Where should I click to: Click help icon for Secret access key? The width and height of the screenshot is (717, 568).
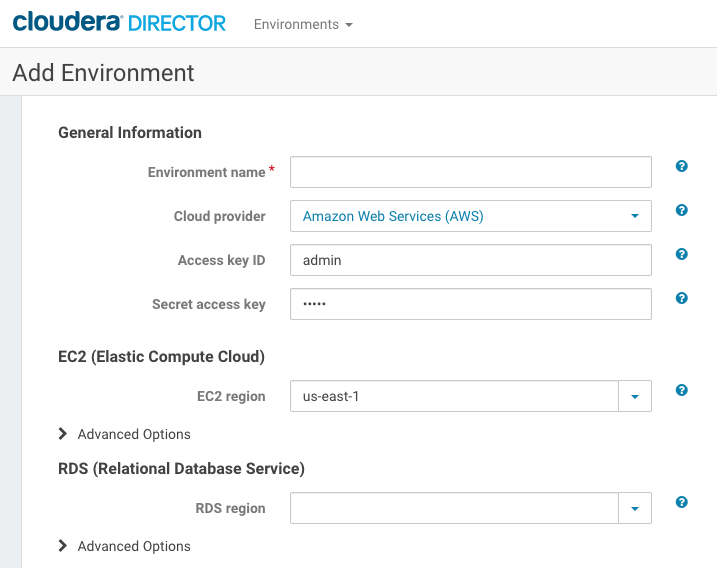pyautogui.click(x=681, y=298)
